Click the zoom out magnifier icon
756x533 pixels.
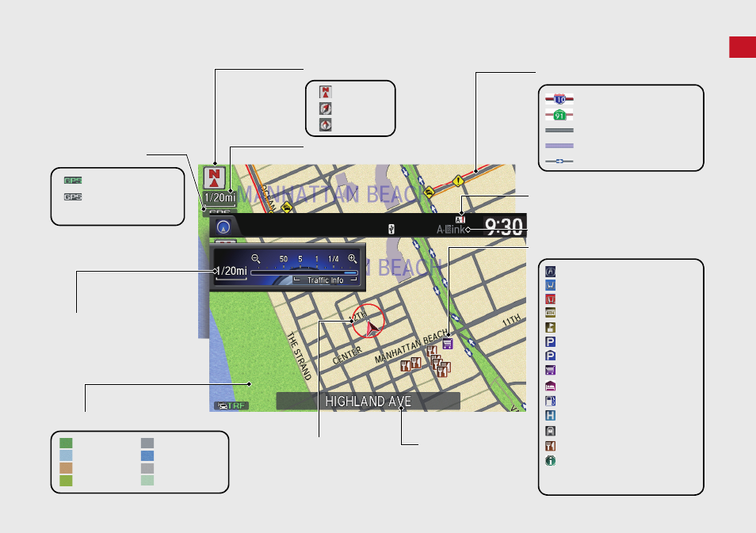(x=256, y=259)
